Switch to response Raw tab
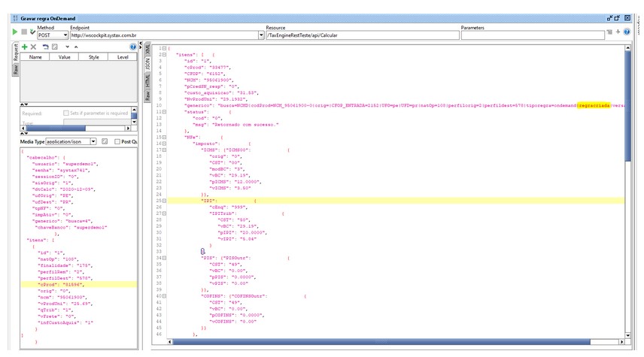Image resolution: width=644 pixels, height=357 pixels. 147,95
